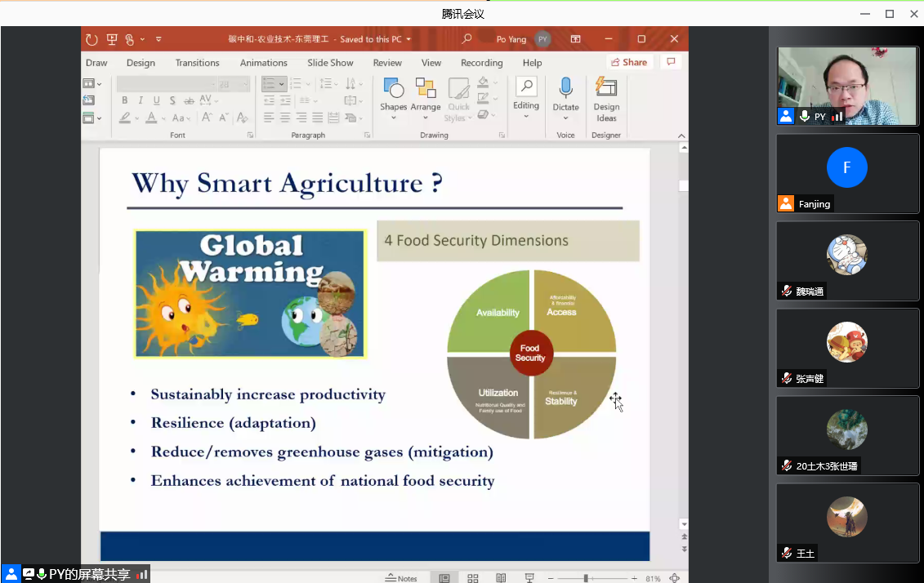924x583 pixels.
Task: Toggle the Notes pane button
Action: (401, 578)
